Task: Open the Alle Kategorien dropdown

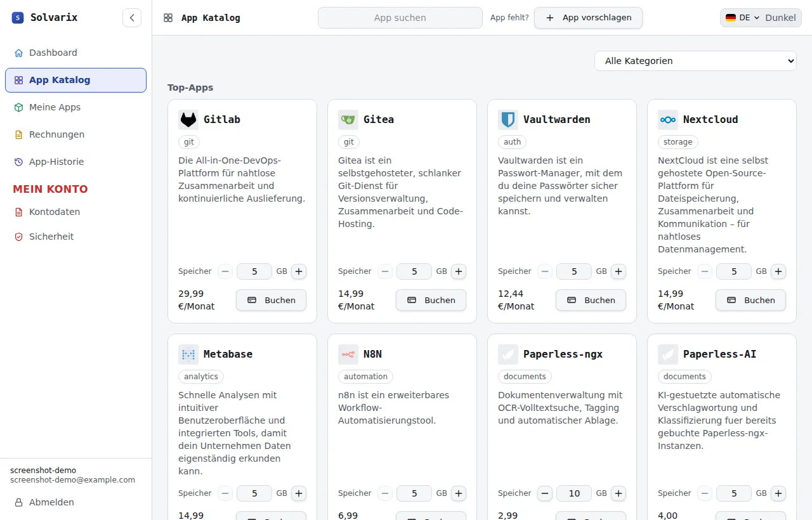Action: 695,61
